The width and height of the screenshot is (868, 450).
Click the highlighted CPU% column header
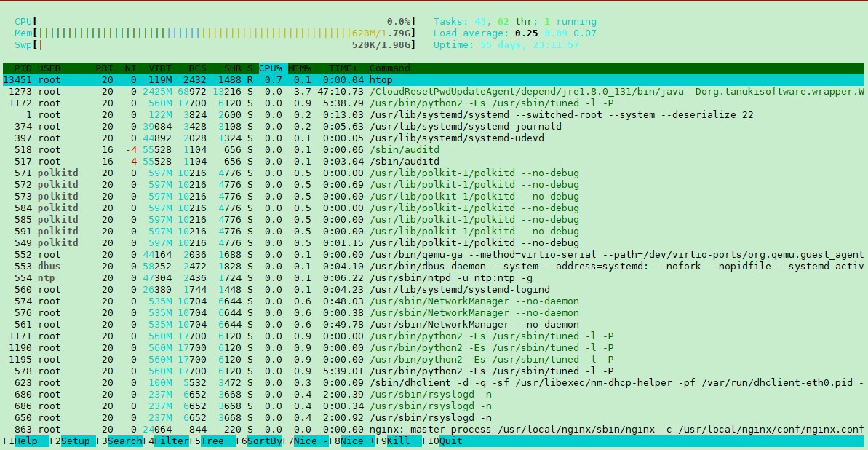pos(271,68)
